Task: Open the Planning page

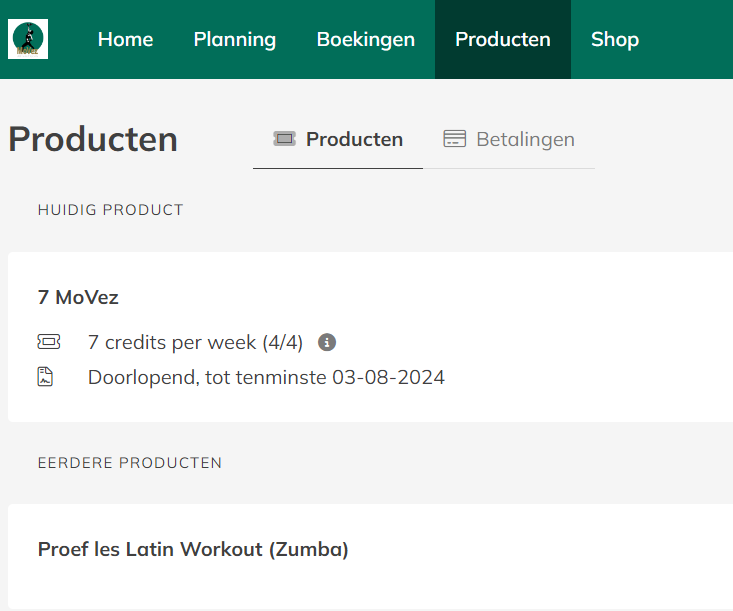Action: pos(235,40)
